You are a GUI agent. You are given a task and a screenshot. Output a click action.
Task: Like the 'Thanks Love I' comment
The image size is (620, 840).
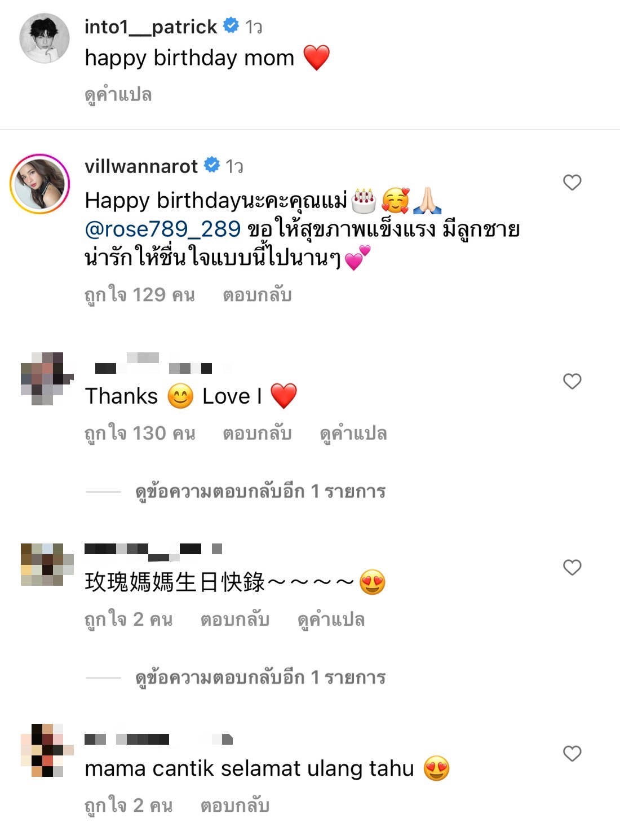click(572, 381)
